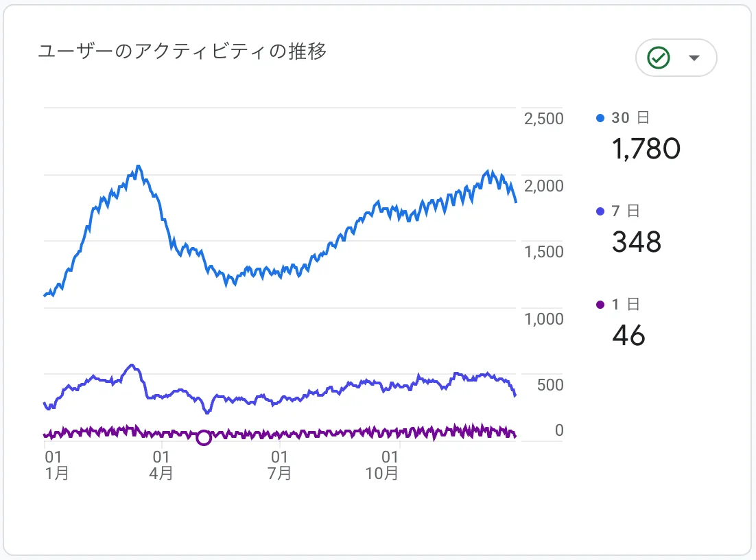756x560 pixels.
Task: Click the chart title ユーザーのアクティビティの推移
Action: (184, 50)
